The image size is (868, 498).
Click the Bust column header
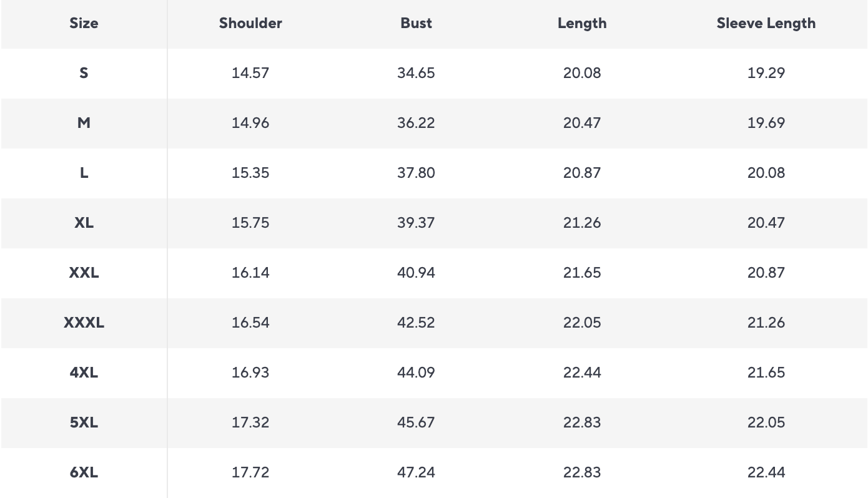click(416, 23)
